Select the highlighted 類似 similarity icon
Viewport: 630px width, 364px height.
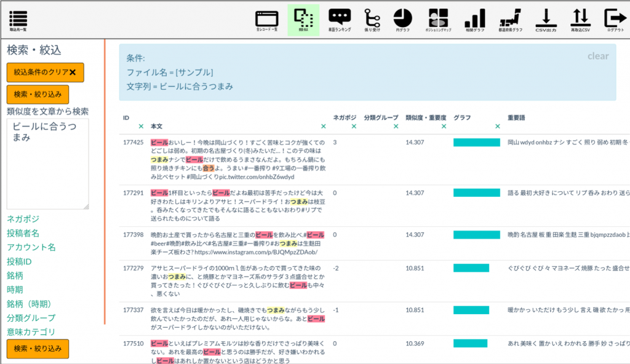tap(303, 20)
